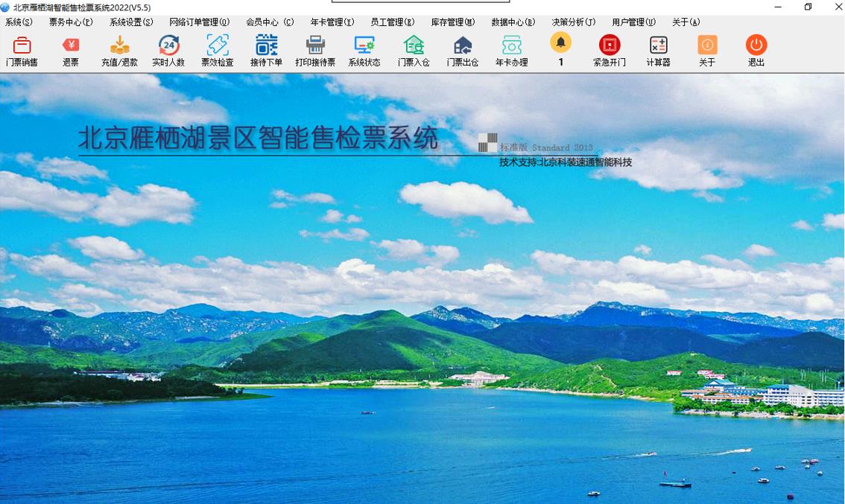Click the 门票入仓 ticket stock-in icon
The image size is (845, 504).
[414, 50]
